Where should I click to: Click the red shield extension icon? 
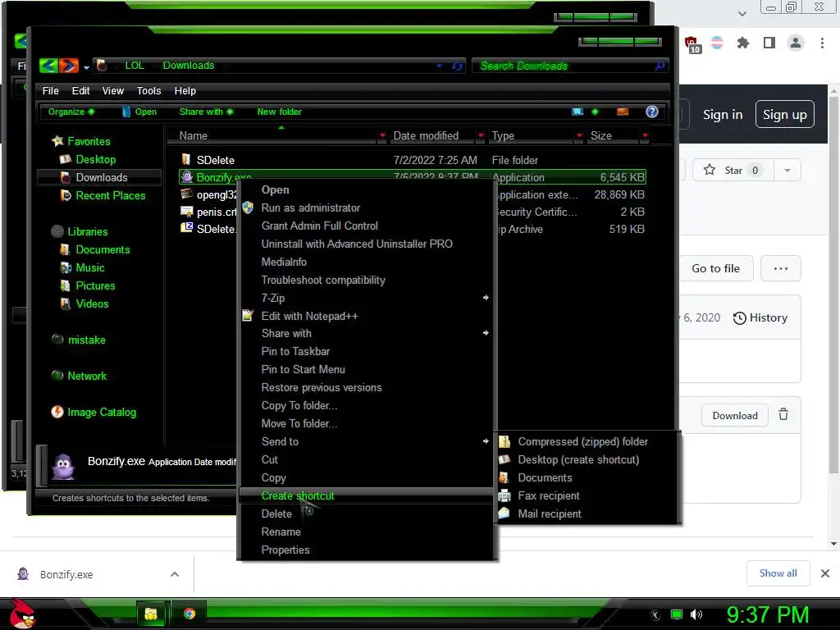pos(692,44)
